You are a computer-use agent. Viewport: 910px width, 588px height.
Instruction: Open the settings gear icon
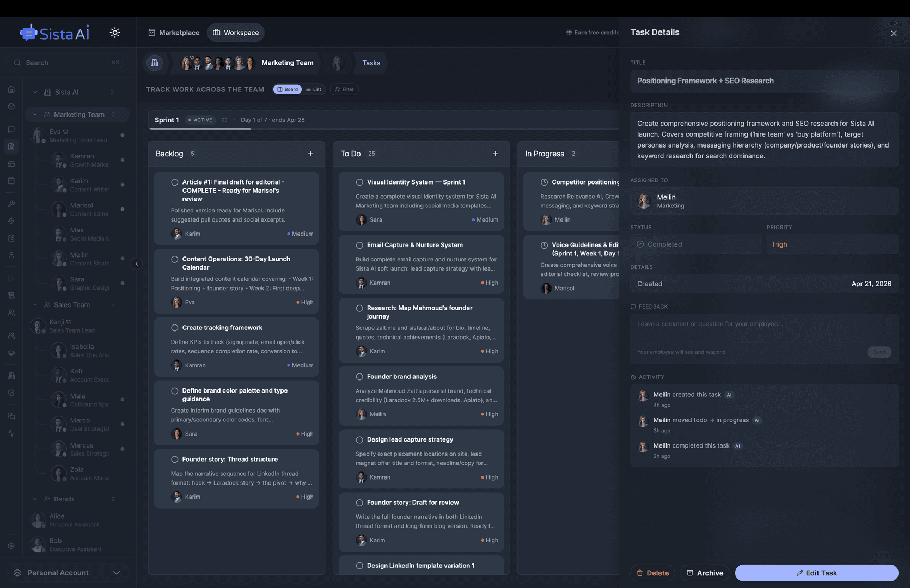11,546
